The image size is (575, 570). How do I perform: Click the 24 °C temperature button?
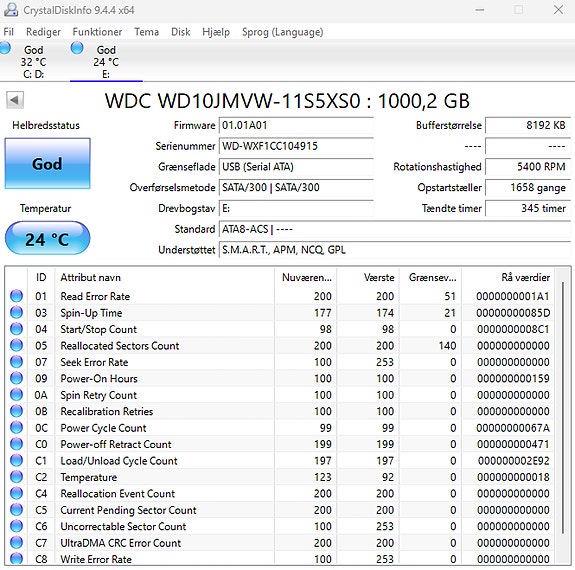[47, 239]
